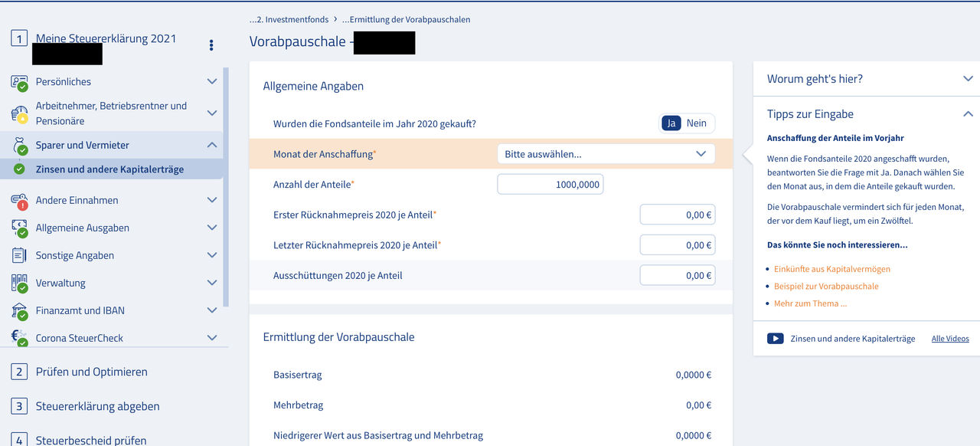Screen dimensions: 980x446
Task: Go to Steuererklärung abgeben step
Action: tap(98, 406)
